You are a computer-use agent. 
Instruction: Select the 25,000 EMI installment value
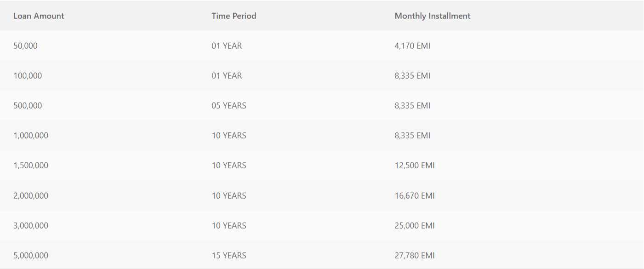point(414,225)
